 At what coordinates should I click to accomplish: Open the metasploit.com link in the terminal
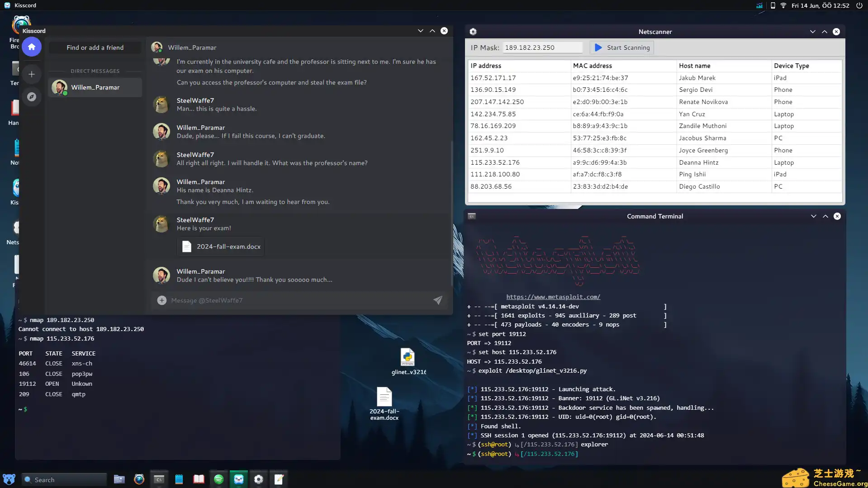pyautogui.click(x=553, y=297)
